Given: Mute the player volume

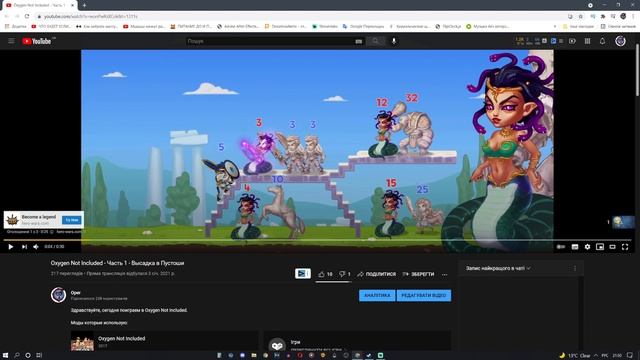Looking at the screenshot, I should click(36, 247).
